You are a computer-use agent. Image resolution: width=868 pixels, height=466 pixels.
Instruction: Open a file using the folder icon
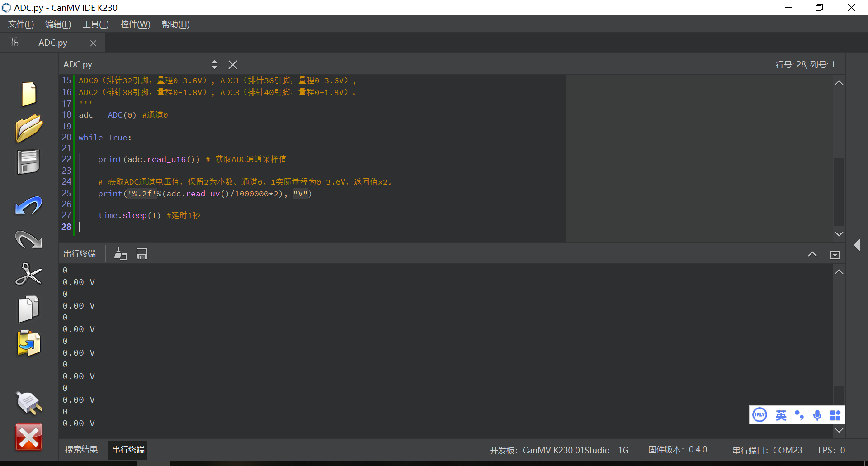[x=29, y=128]
